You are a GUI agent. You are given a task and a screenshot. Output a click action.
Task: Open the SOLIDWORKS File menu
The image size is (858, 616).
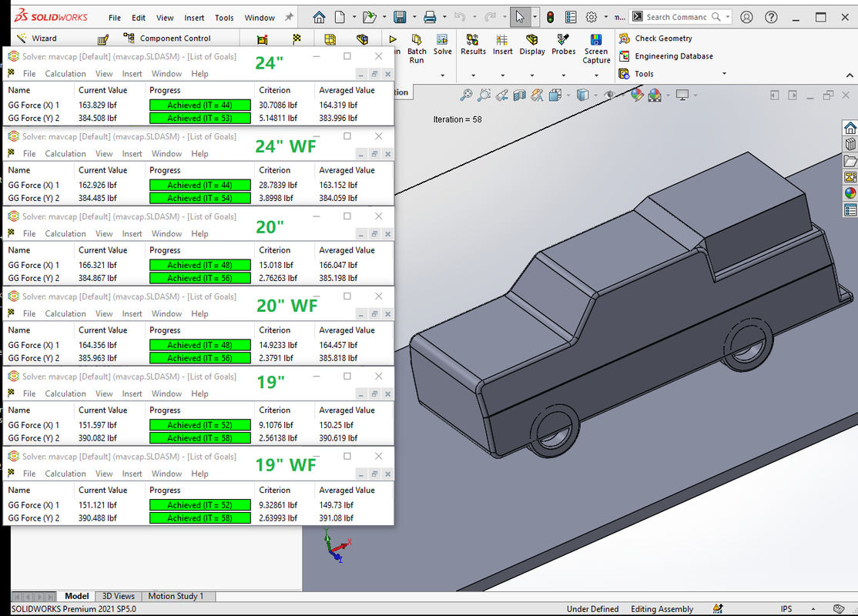point(114,18)
